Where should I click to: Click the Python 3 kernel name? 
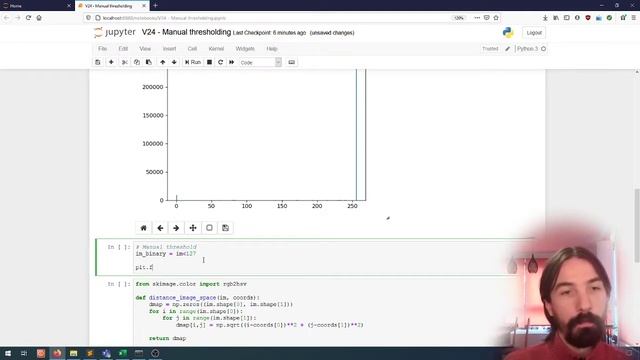[x=527, y=49]
